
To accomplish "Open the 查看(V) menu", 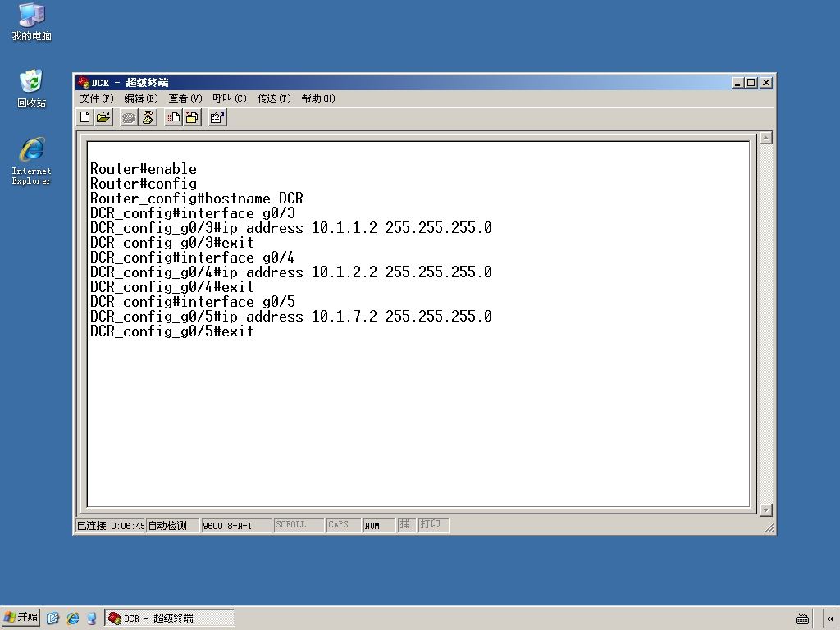I will (x=185, y=98).
